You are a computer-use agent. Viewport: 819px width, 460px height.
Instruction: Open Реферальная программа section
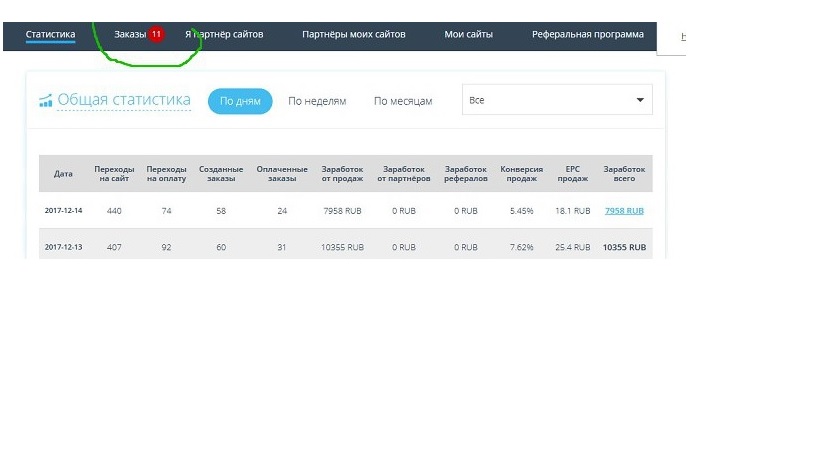coord(588,35)
